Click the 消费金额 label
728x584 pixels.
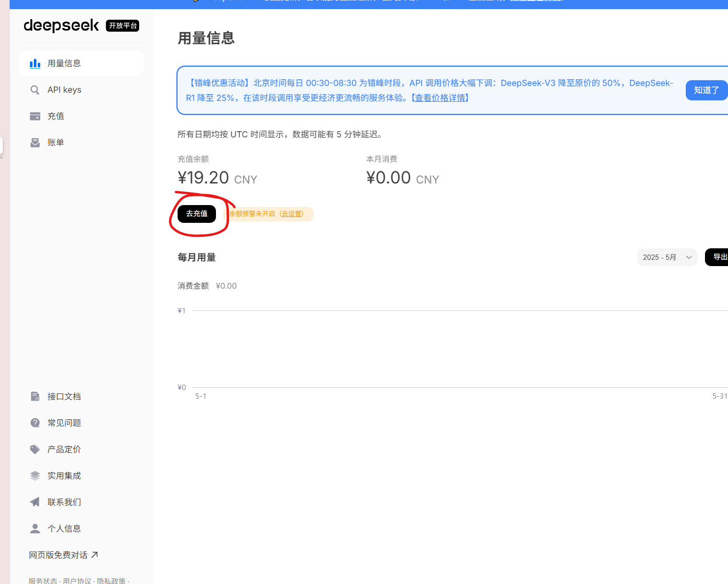[193, 286]
